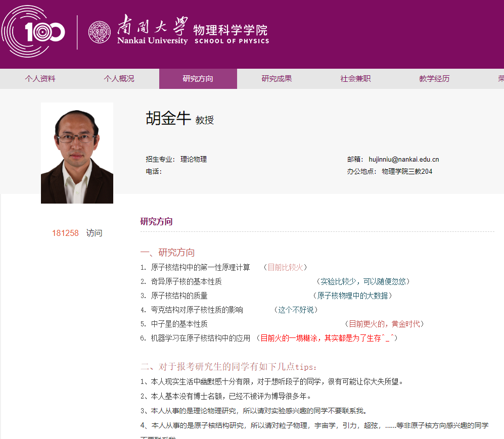Click the 物理科学学院 School of Physics title
Viewport: 504px width, 439px height.
(232, 34)
